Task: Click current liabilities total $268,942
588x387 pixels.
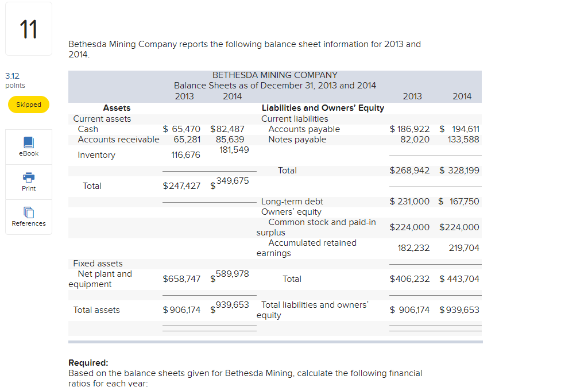Action: 409,171
